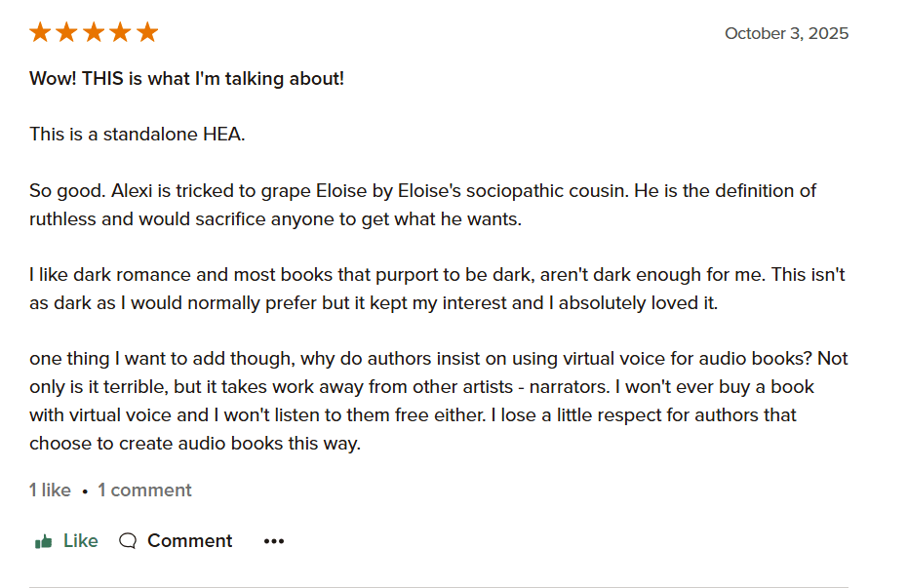Click the first orange rating star
Viewport: 908px width, 588px height.
(40, 33)
